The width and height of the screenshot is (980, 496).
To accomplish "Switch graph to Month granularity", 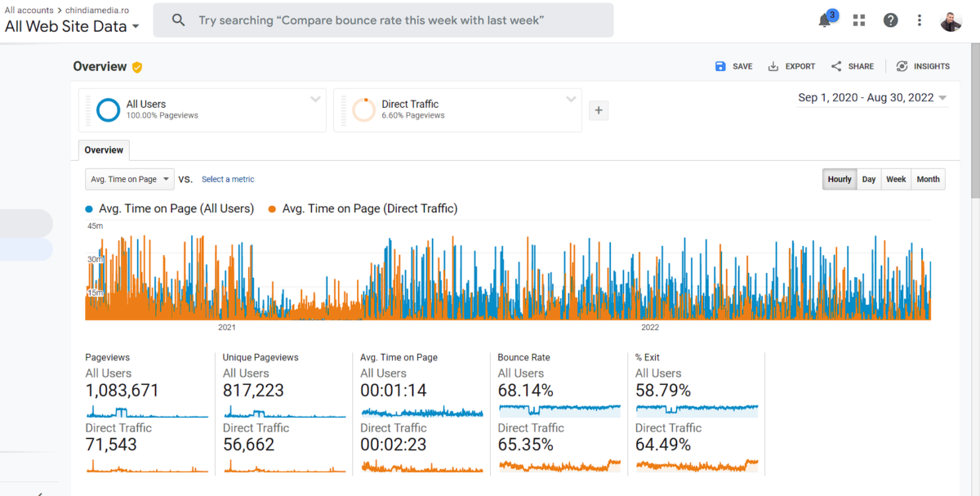I will (928, 179).
